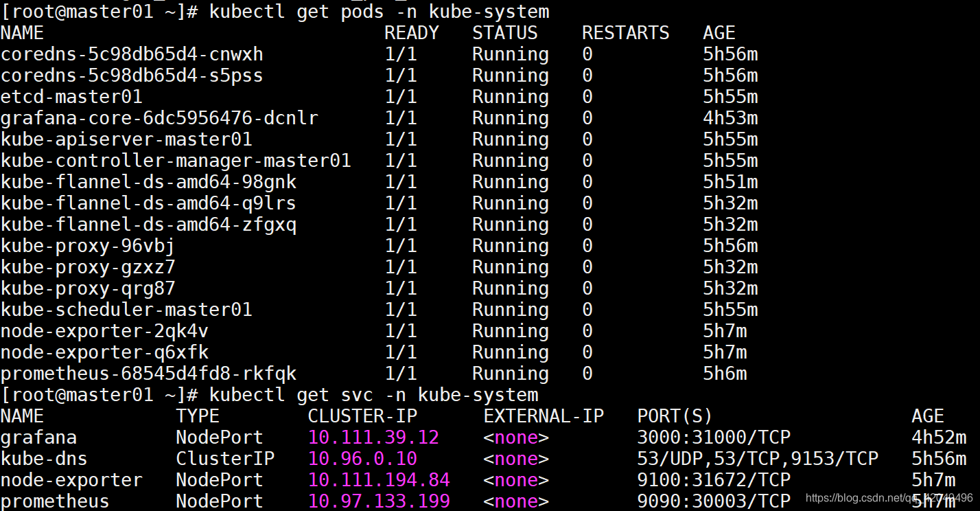Click the etcd-master01 pod name
This screenshot has height=511, width=980.
[x=71, y=97]
